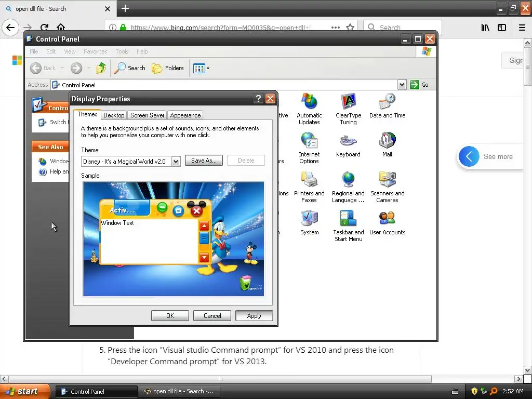Open Taskbar and Start Menu icon
The height and width of the screenshot is (399, 532).
tap(348, 226)
